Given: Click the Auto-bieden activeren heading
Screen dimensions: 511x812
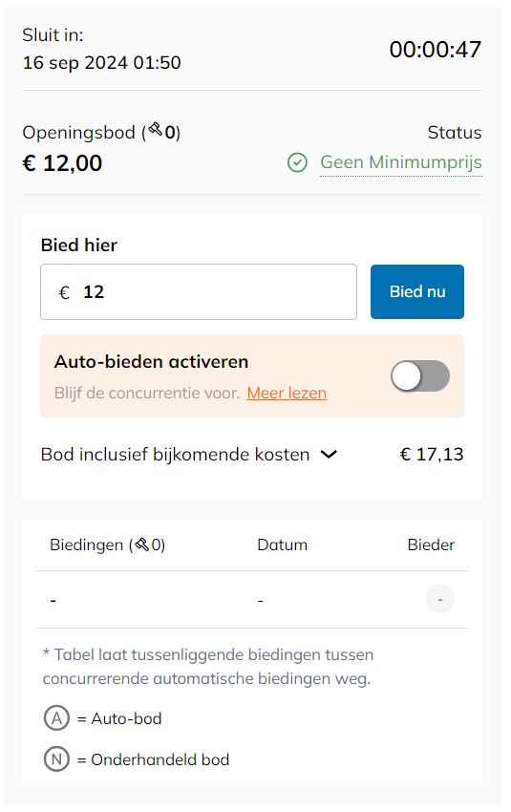Looking at the screenshot, I should click(151, 361).
